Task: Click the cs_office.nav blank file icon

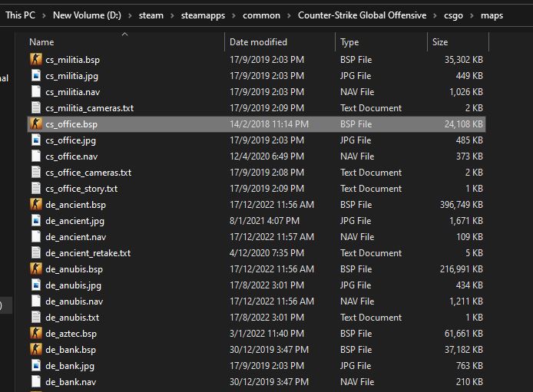Action: point(35,156)
